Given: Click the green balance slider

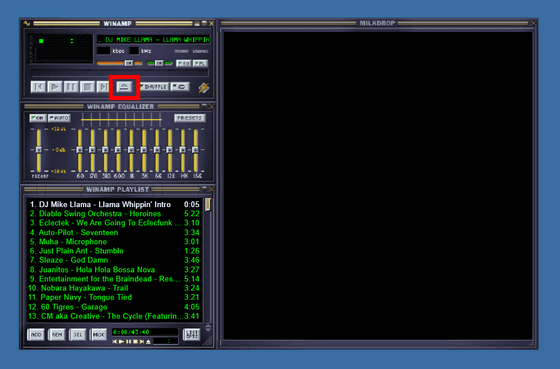Looking at the screenshot, I should (160, 63).
